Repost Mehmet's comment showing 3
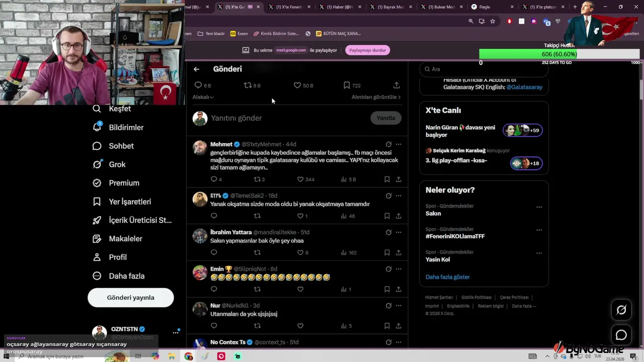This screenshot has width=644, height=362. [259, 179]
